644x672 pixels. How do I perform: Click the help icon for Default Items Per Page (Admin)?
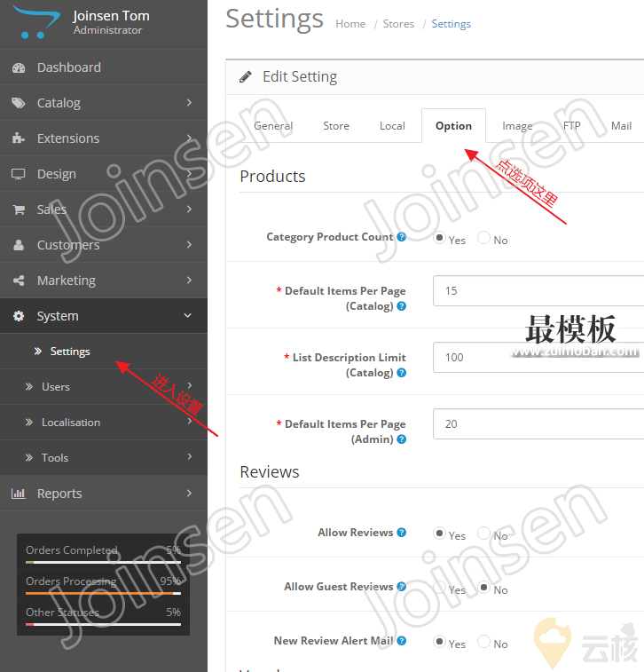point(401,439)
